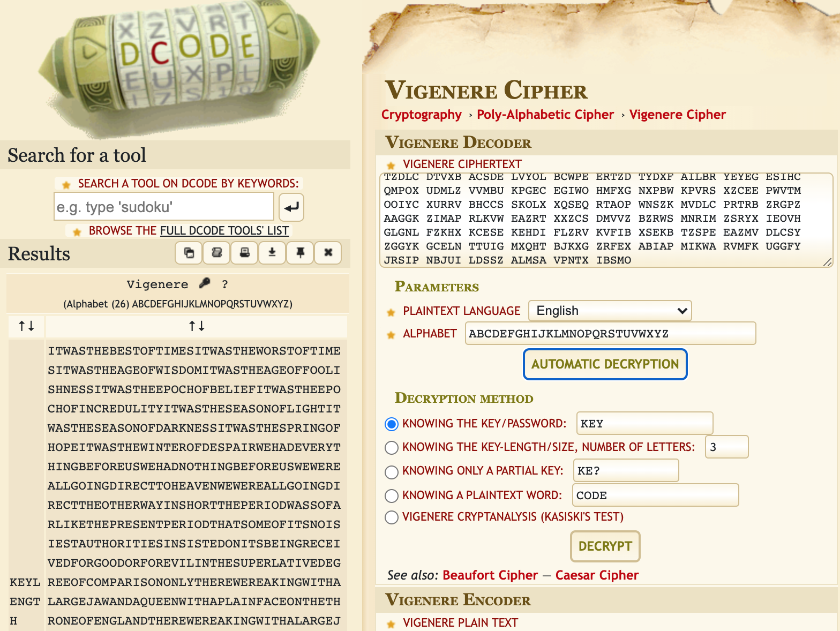
Task: Select Knowing a plaintext word radio
Action: [392, 495]
